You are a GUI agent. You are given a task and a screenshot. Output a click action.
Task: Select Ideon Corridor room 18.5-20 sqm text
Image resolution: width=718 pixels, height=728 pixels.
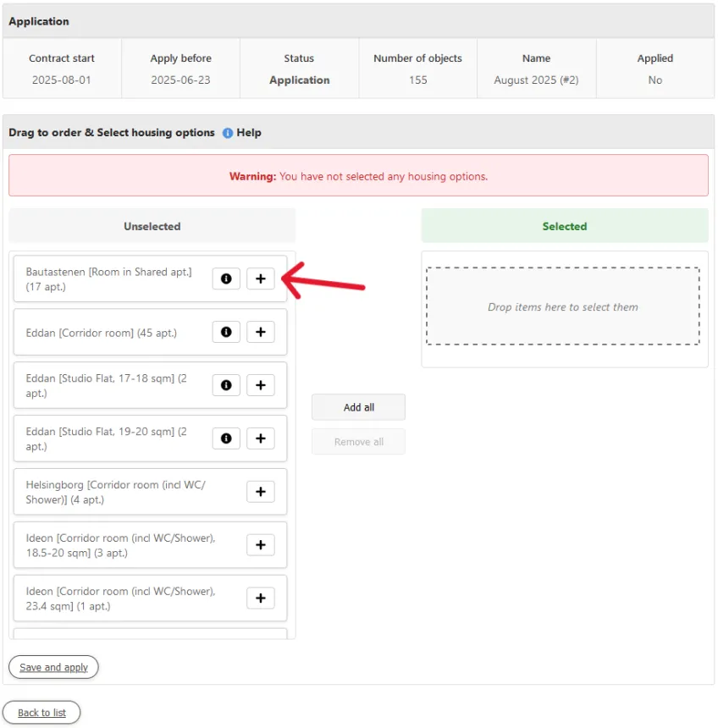pyautogui.click(x=121, y=545)
